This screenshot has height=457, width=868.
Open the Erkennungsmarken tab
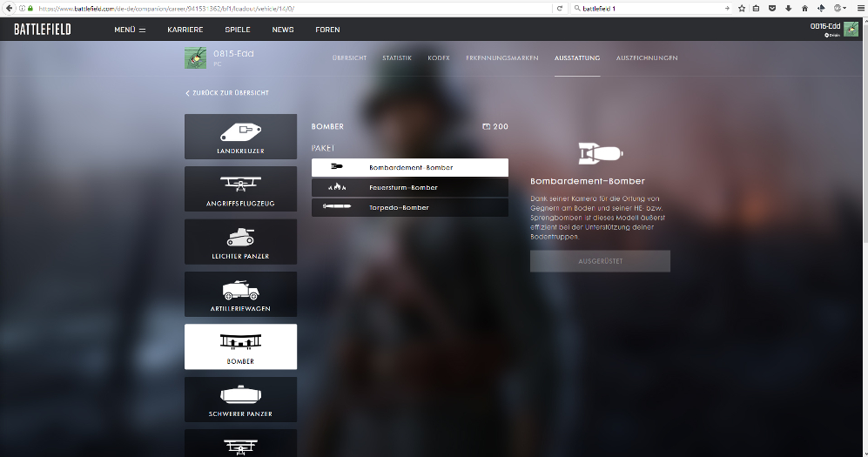pos(501,58)
